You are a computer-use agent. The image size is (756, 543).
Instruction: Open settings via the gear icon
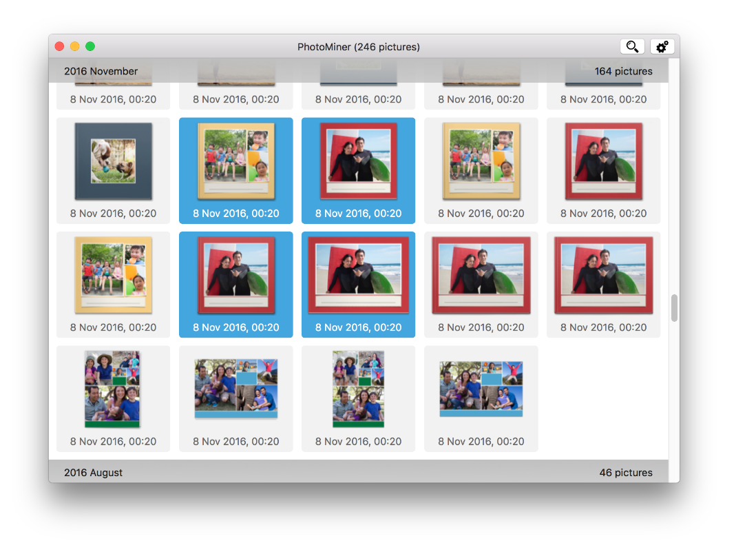662,47
